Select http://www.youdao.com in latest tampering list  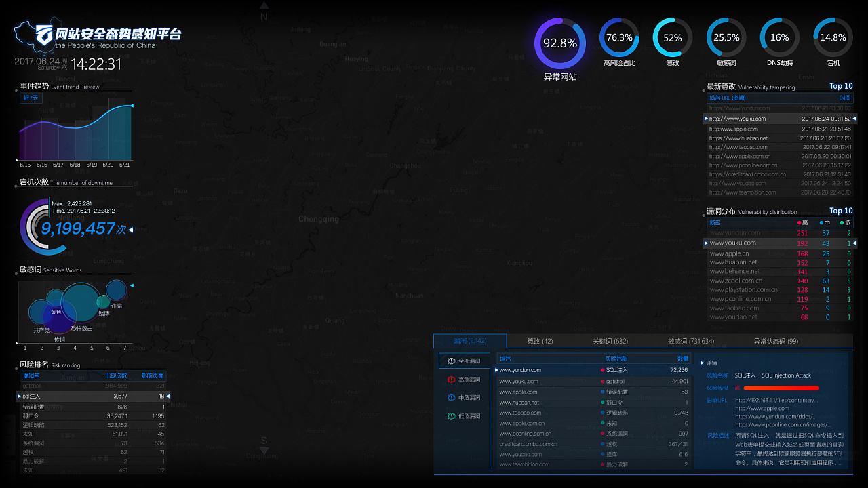(779, 183)
